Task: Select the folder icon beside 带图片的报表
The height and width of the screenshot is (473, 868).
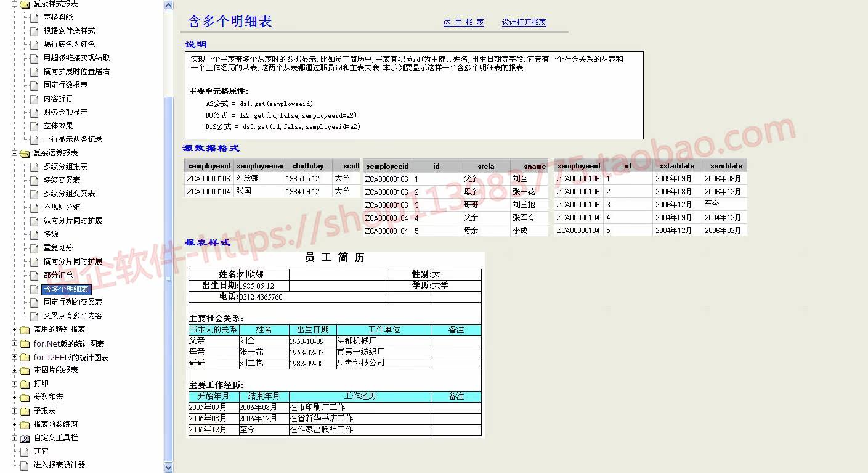Action: (25, 370)
